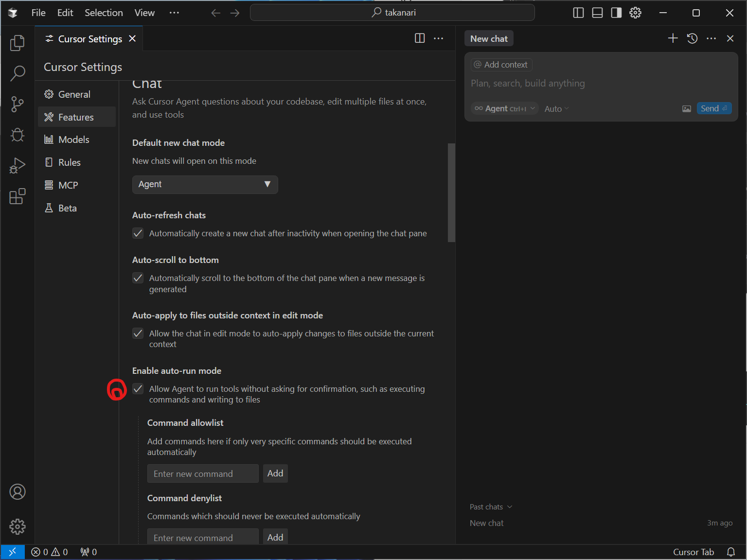Image resolution: width=747 pixels, height=560 pixels.
Task: Uncheck auto-apply outside context checkbox
Action: [x=138, y=333]
